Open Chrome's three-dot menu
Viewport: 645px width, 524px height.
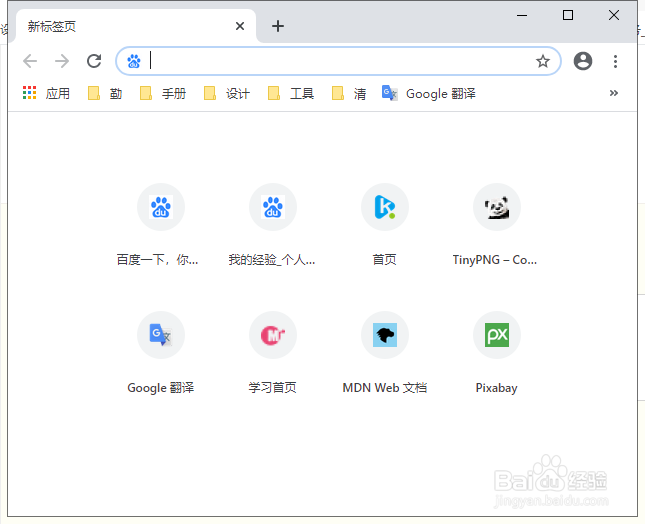point(615,61)
